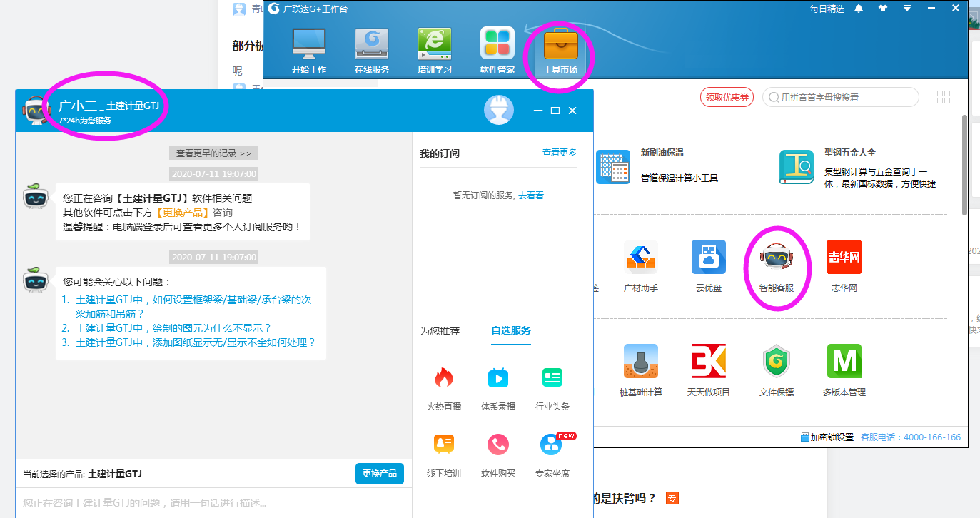
Task: Open skin (shirt) theme icon
Action: pos(883,9)
